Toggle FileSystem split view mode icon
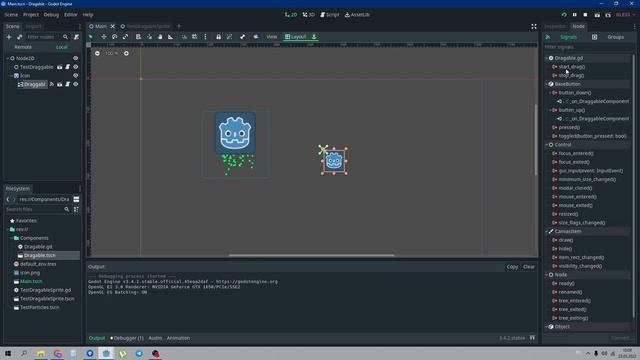Viewport: 640px width, 360px height. [x=76, y=199]
